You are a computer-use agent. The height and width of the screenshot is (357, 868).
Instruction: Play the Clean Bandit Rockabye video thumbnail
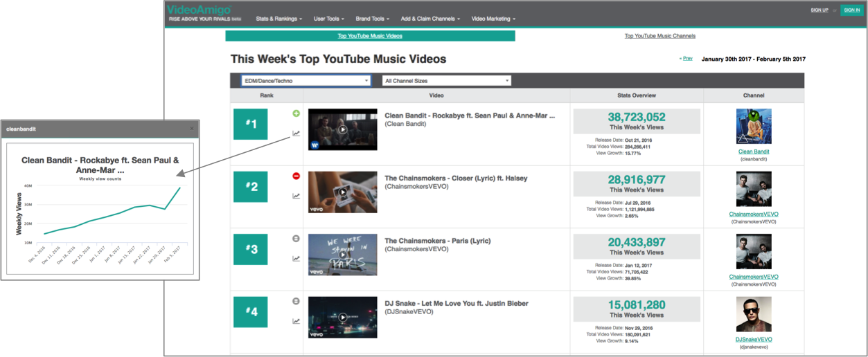click(342, 129)
